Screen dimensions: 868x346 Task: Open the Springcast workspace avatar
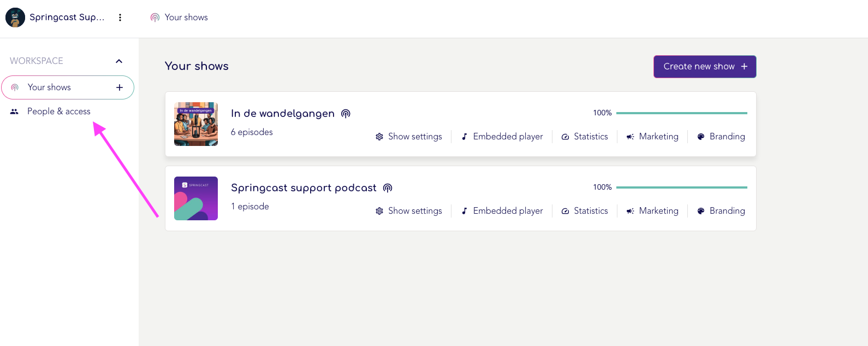[15, 17]
